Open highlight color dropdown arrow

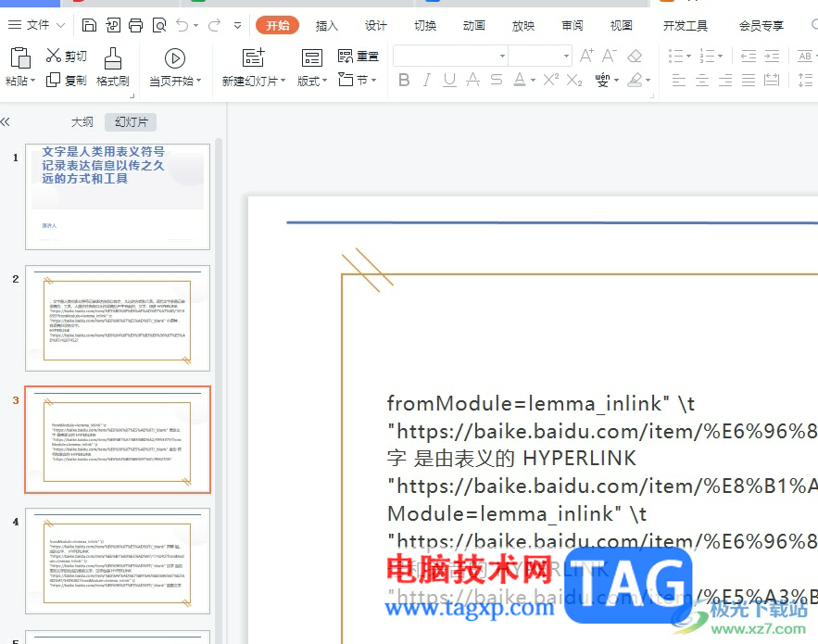(x=648, y=81)
